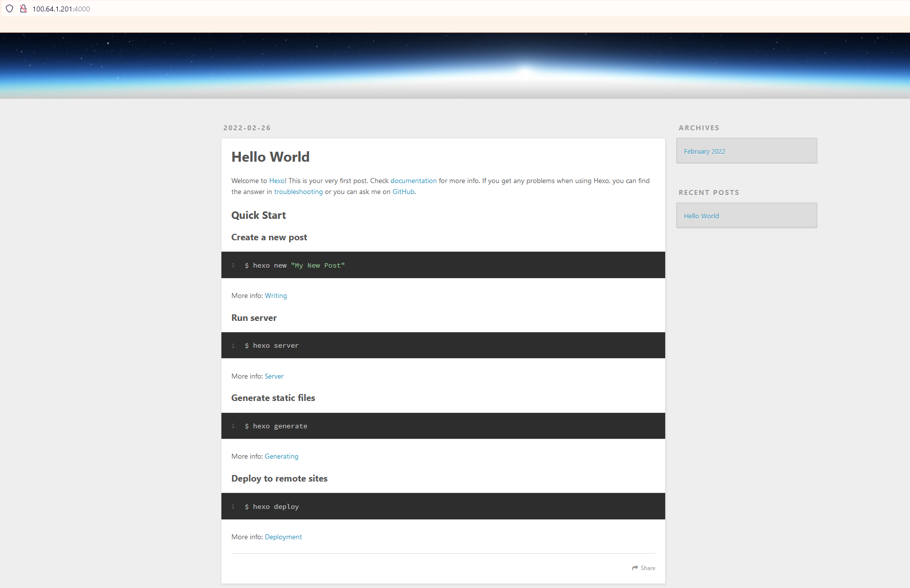Image resolution: width=910 pixels, height=588 pixels.
Task: Open Hello World in Recent Posts
Action: (x=702, y=216)
